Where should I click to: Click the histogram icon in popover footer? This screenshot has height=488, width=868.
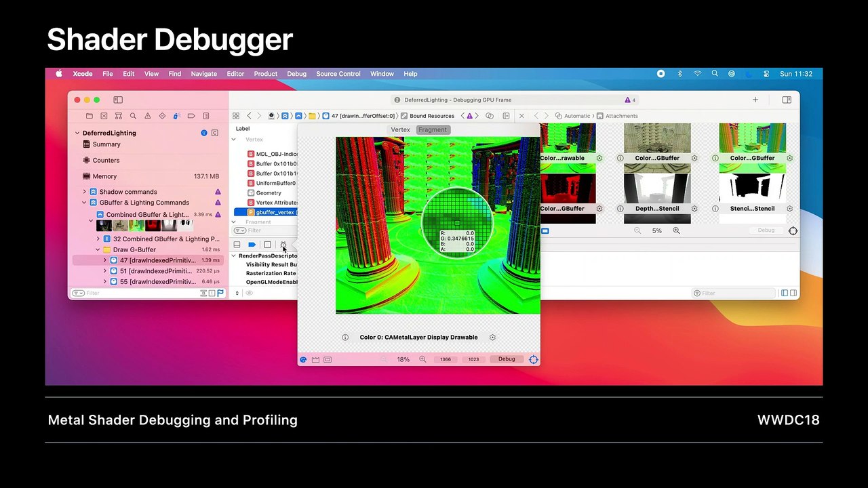[315, 359]
